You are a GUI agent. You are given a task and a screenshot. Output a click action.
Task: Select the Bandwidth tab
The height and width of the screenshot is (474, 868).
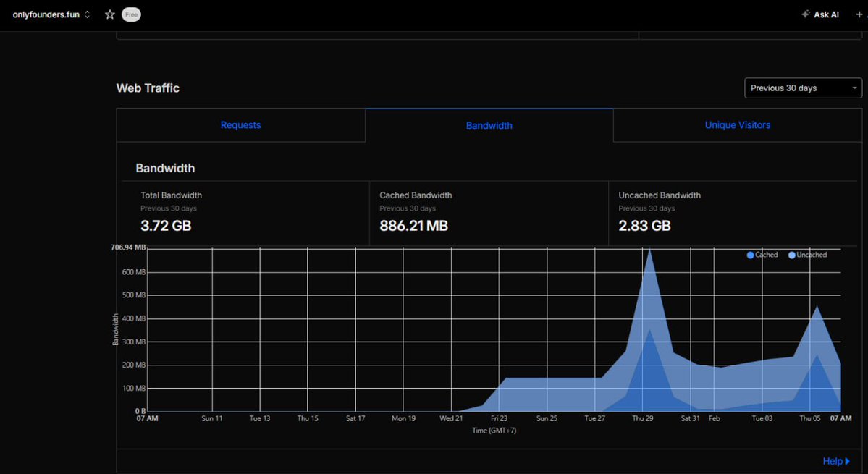489,125
